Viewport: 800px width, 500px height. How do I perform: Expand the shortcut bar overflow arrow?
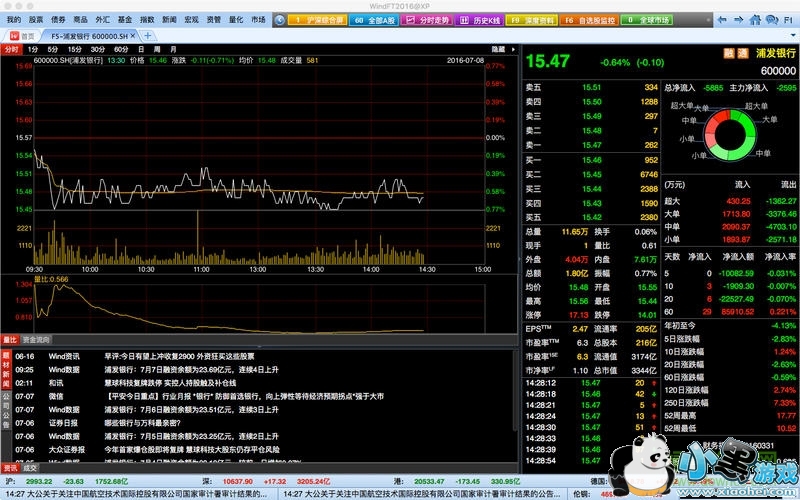click(x=708, y=20)
